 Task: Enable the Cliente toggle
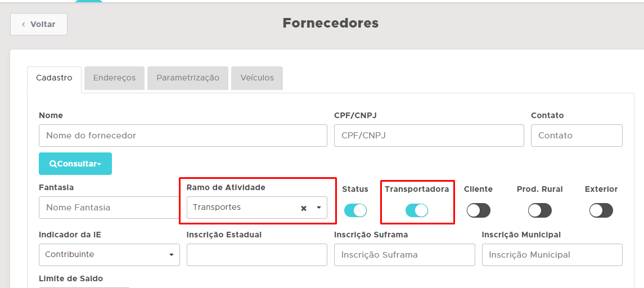pyautogui.click(x=478, y=210)
